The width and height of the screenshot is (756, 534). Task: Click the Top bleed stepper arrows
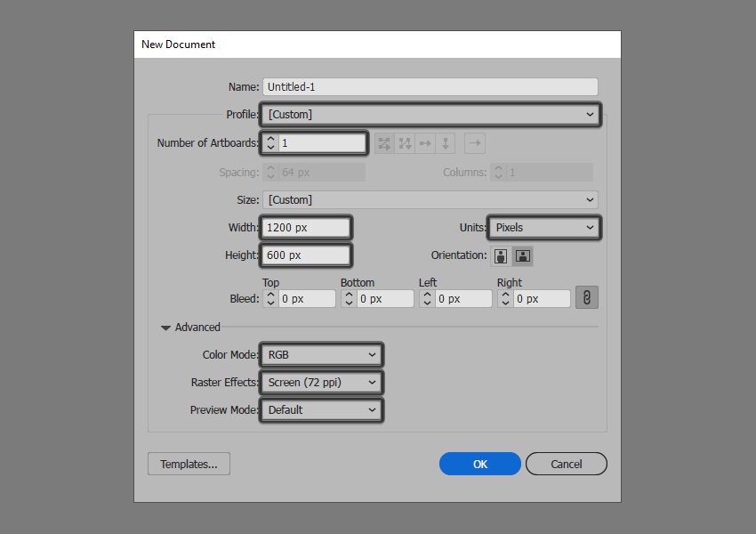coord(270,299)
